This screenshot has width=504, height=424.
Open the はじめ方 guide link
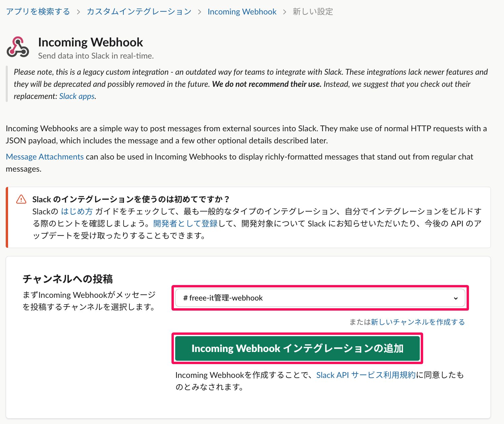coord(77,211)
